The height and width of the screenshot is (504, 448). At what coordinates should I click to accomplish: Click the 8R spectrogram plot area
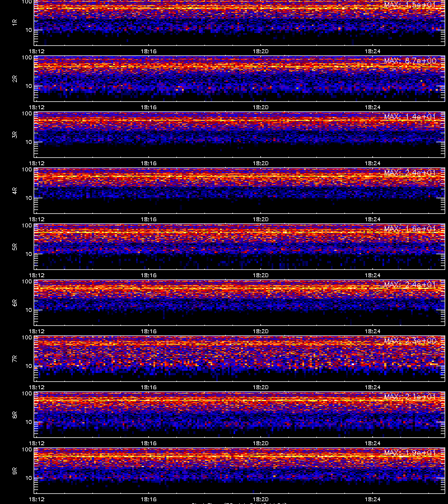[x=240, y=414]
